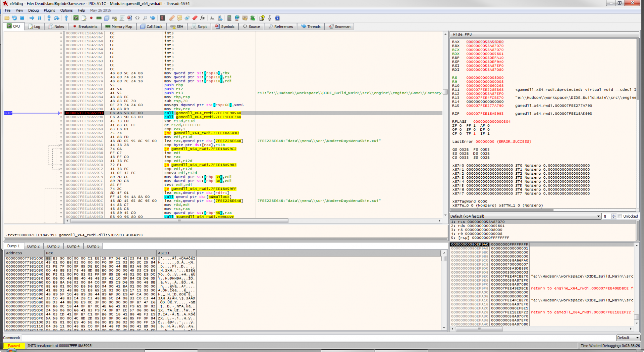Click the Step Into toolbar icon
Image resolution: width=644 pixels, height=352 pixels.
(x=49, y=18)
